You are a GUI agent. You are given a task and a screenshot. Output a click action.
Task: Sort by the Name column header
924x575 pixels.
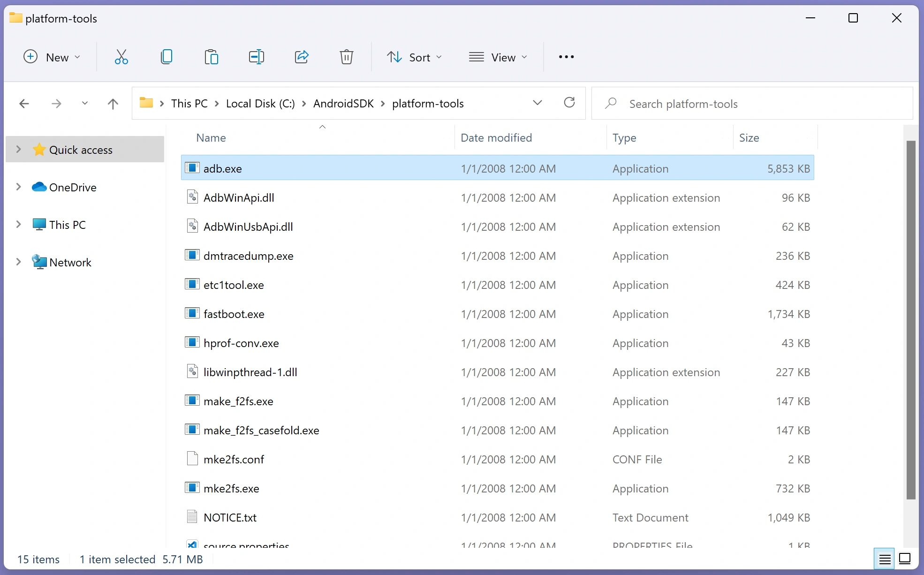coord(211,138)
